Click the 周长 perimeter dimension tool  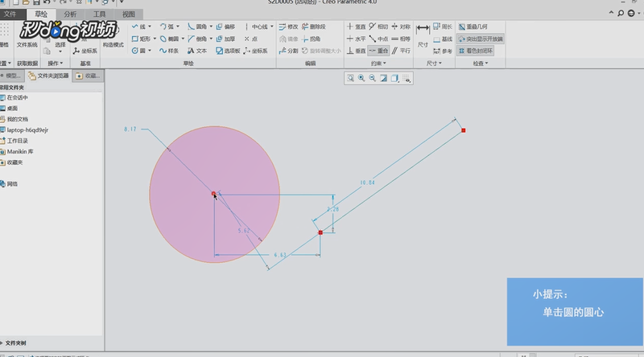442,27
